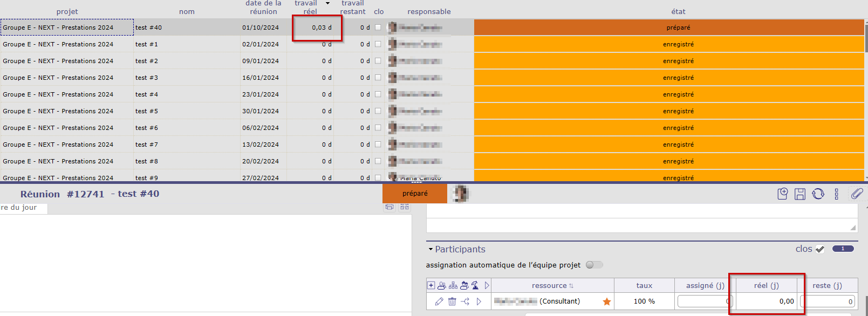Sort list by travail restant header

[353, 8]
